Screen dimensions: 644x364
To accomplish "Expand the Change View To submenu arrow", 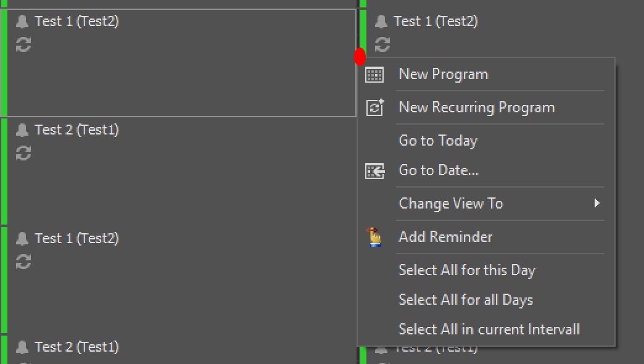I will pos(597,204).
